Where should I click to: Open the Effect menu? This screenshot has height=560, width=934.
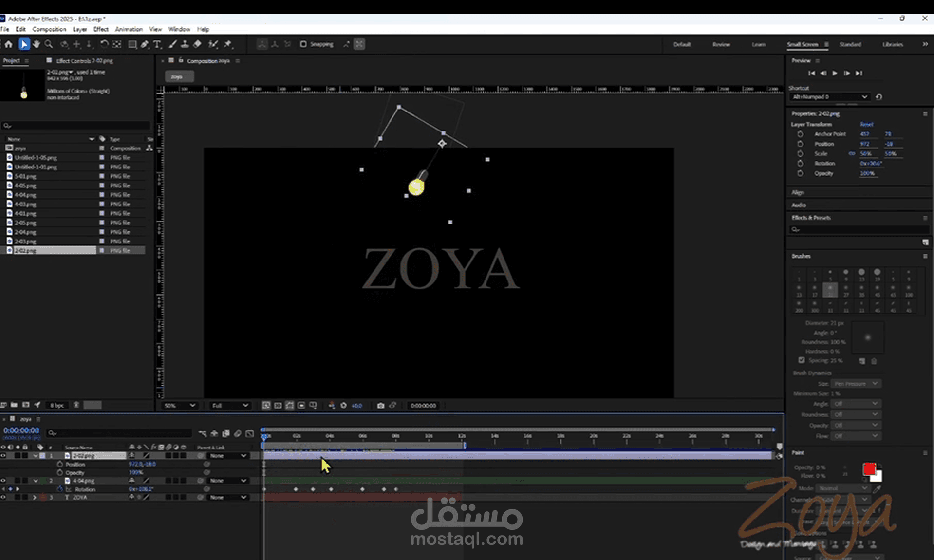pyautogui.click(x=101, y=29)
